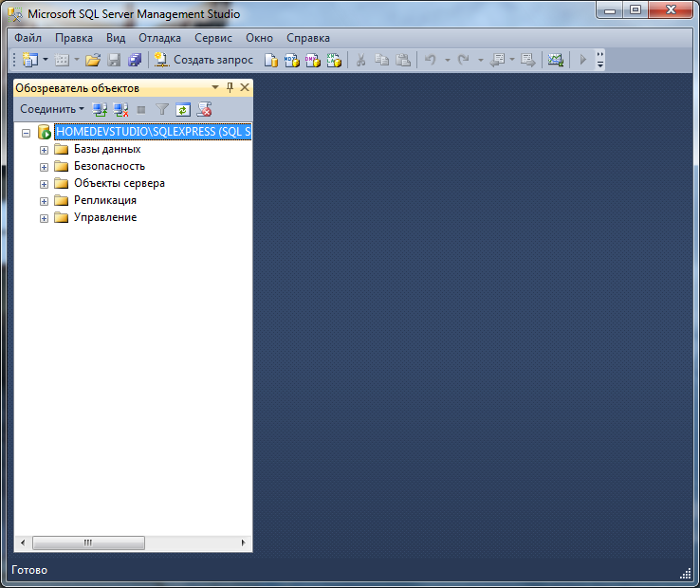Expand the Безопасность folder

tap(44, 167)
